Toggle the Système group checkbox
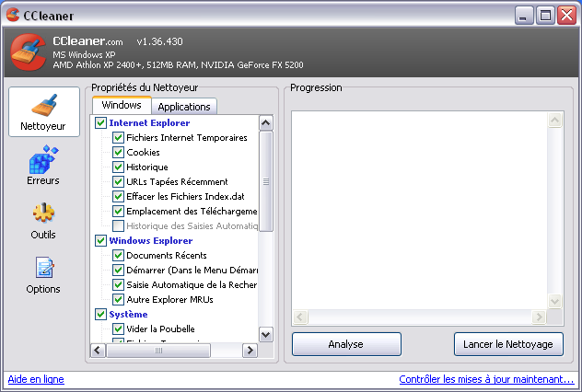The image size is (582, 392). click(x=100, y=314)
